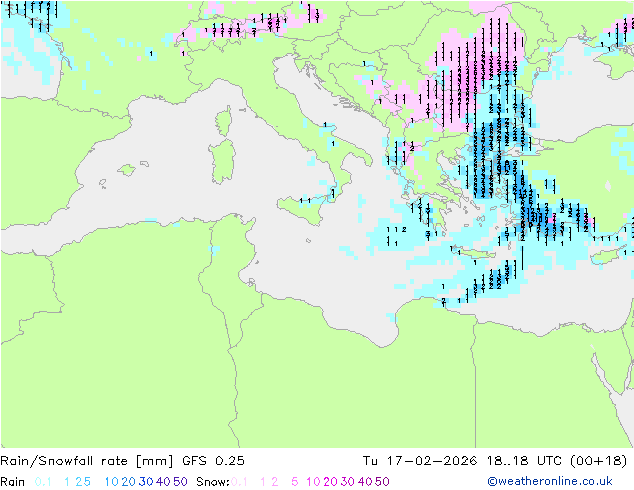The height and width of the screenshot is (490, 634).
Task: Click the snow legend value 5
Action: [294, 482]
